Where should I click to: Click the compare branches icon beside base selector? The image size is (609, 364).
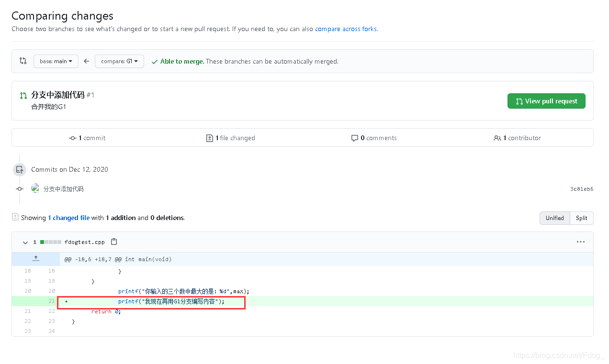pyautogui.click(x=23, y=61)
